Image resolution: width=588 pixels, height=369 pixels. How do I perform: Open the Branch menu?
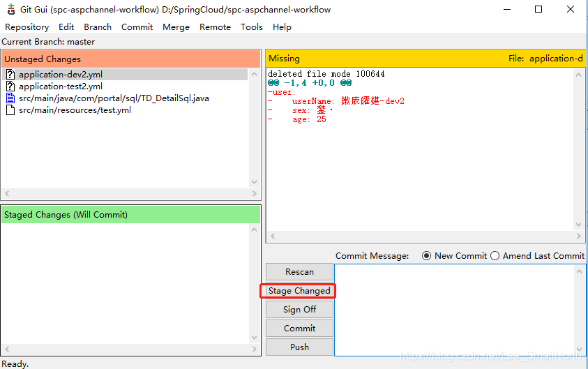pos(98,27)
